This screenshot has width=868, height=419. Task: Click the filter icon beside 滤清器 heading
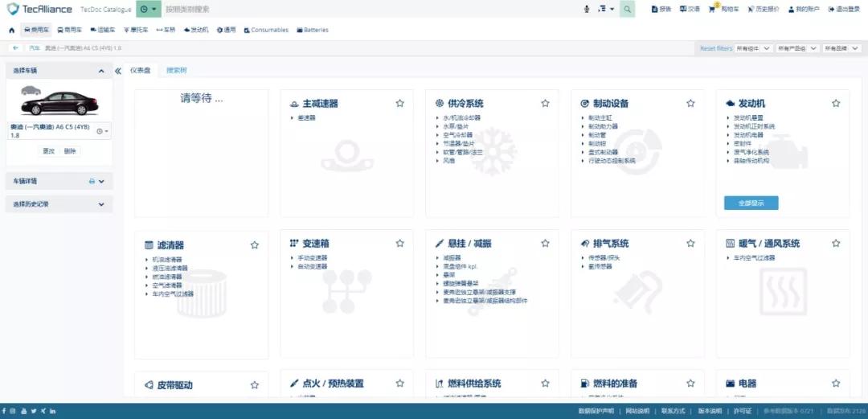click(149, 245)
